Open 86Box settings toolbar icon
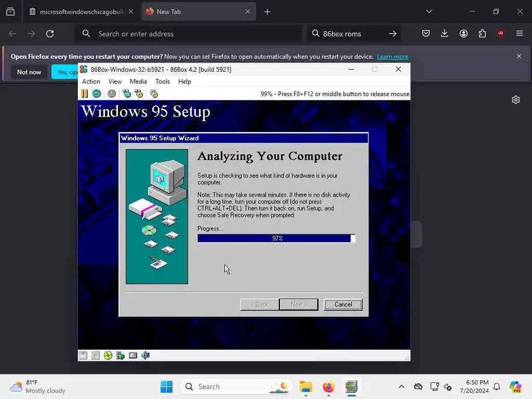Screen dimensions: 532x399 (x=154, y=94)
